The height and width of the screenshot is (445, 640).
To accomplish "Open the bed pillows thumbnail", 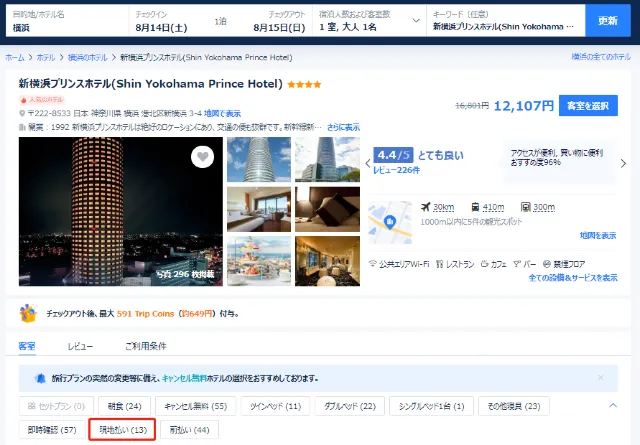I will [328, 209].
